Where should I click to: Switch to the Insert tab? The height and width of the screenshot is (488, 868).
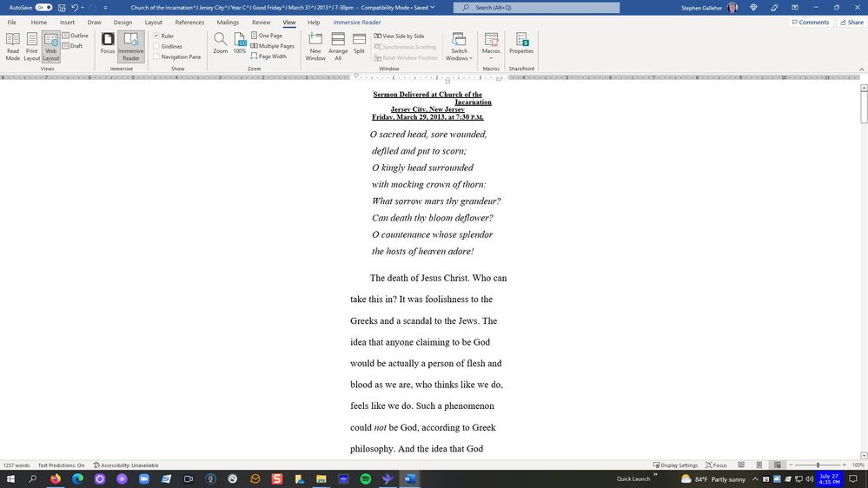pos(67,22)
